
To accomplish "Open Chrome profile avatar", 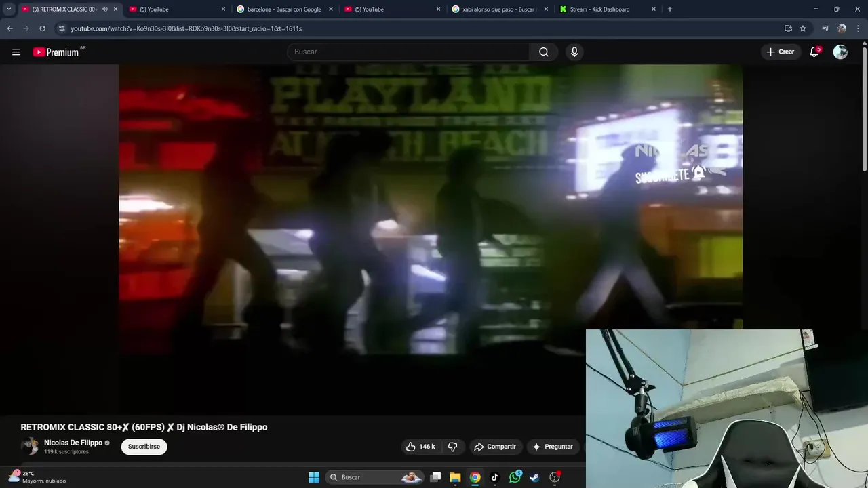I will 842,28.
